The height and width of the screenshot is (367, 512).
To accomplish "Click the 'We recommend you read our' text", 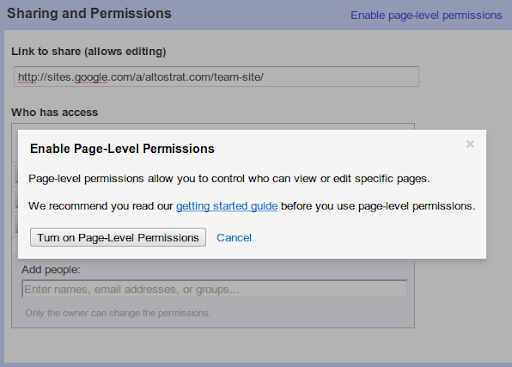I will pyautogui.click(x=101, y=206).
